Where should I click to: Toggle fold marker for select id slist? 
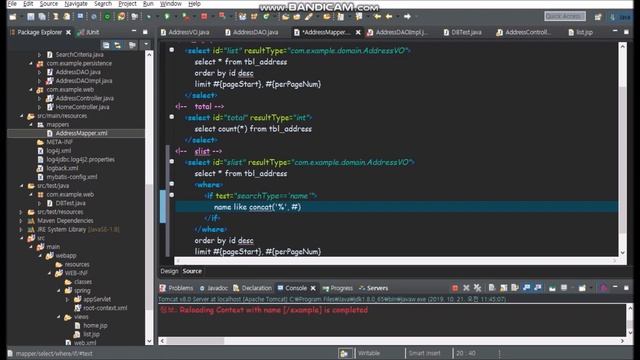[x=172, y=162]
